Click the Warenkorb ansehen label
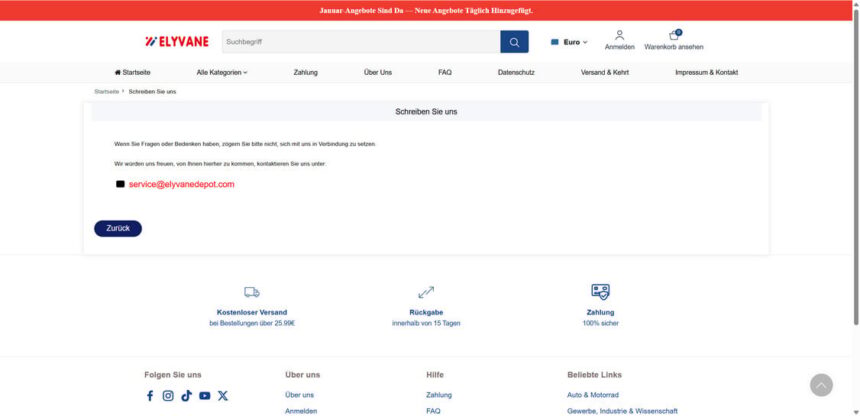Screen dimensions: 860x416 (674, 47)
